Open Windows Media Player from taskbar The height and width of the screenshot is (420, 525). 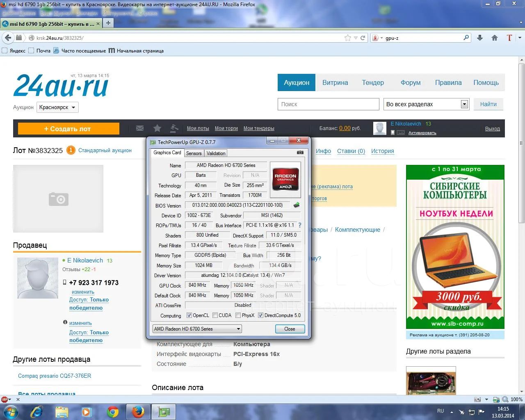click(87, 412)
